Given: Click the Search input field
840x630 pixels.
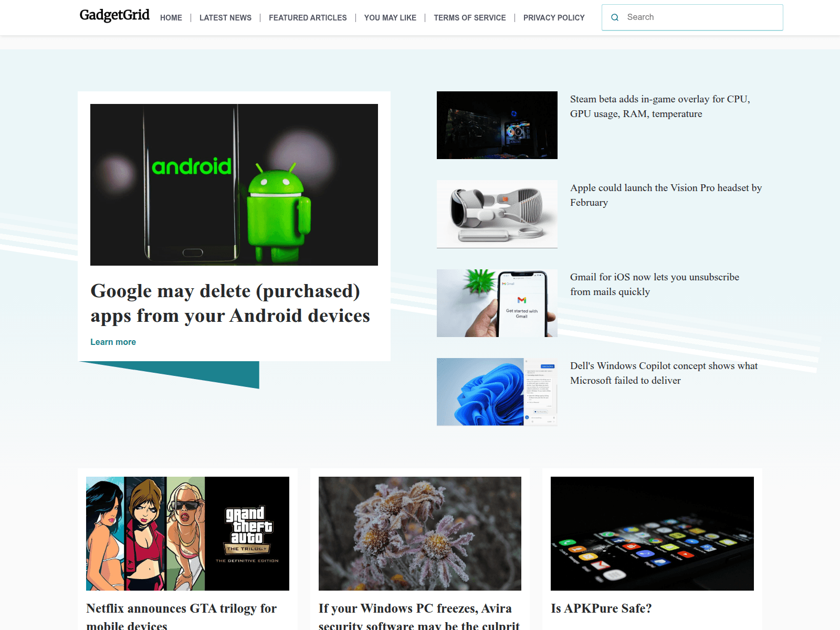Looking at the screenshot, I should coord(692,17).
